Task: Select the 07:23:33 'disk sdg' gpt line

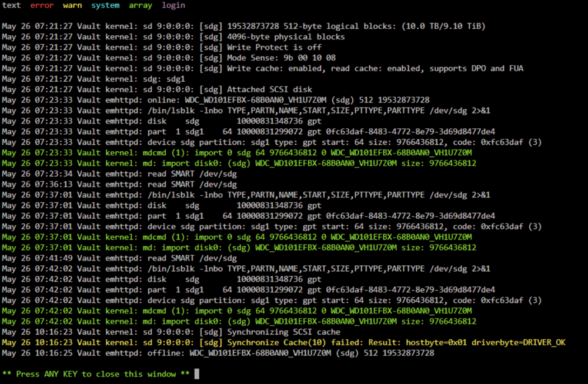Action: 162,121
